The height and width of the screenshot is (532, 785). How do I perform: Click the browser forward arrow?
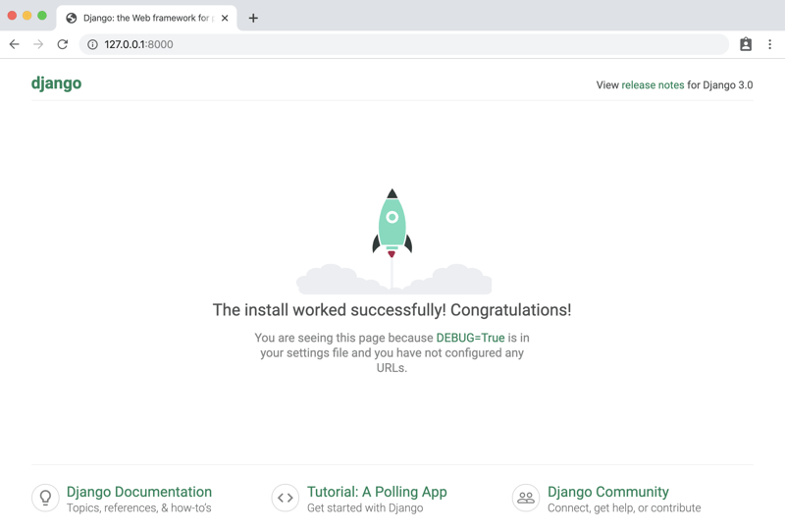pos(38,44)
